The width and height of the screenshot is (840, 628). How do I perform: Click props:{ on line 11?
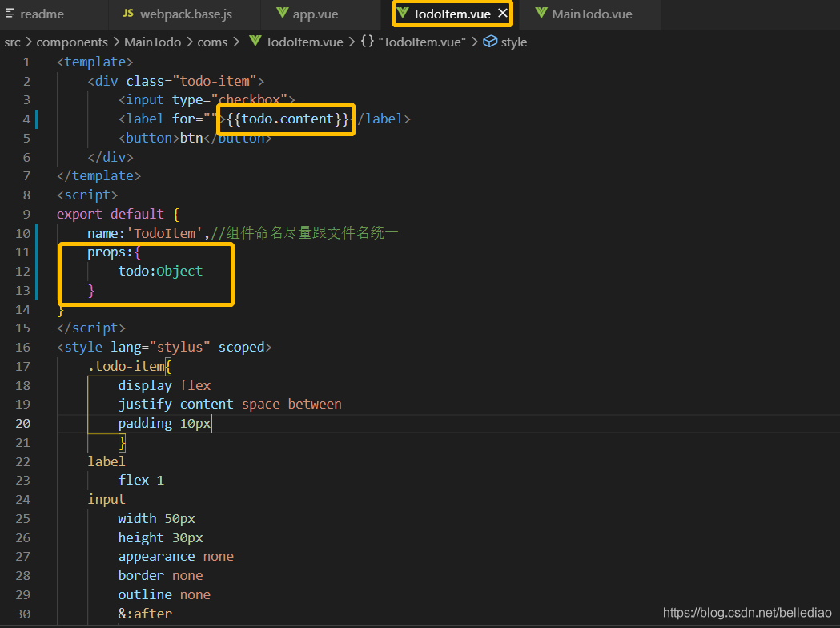click(114, 252)
